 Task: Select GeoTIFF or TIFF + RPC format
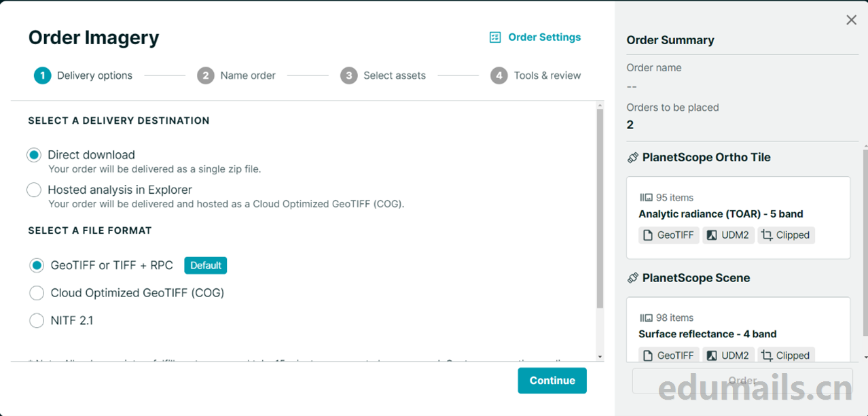pos(37,265)
